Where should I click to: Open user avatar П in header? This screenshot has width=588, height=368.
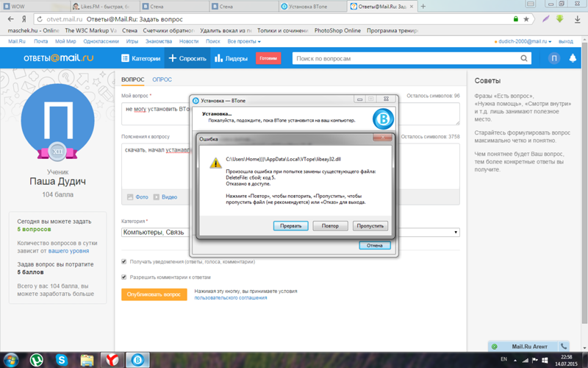pos(554,58)
